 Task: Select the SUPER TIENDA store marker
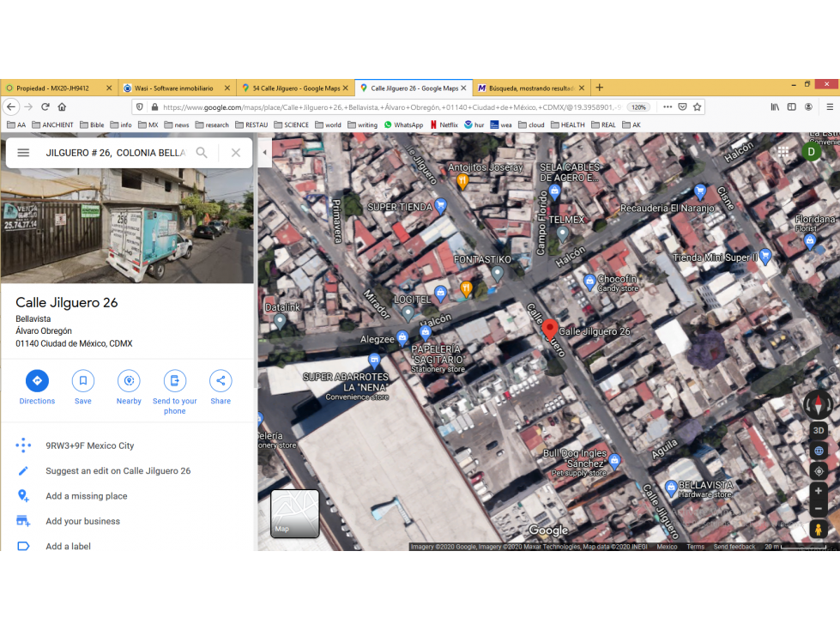click(441, 205)
